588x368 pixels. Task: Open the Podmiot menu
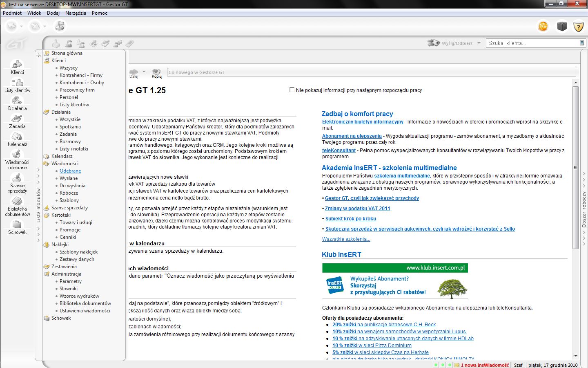(12, 13)
